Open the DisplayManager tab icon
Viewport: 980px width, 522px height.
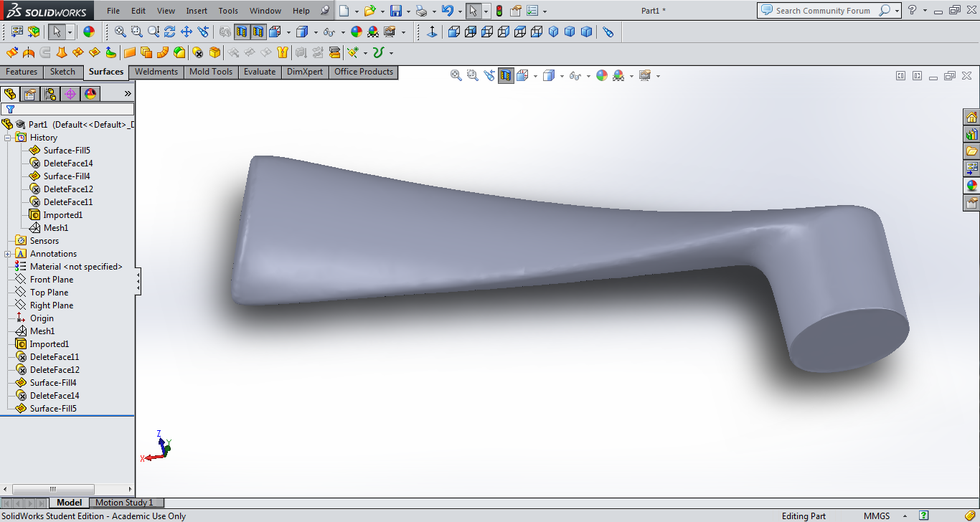(90, 94)
